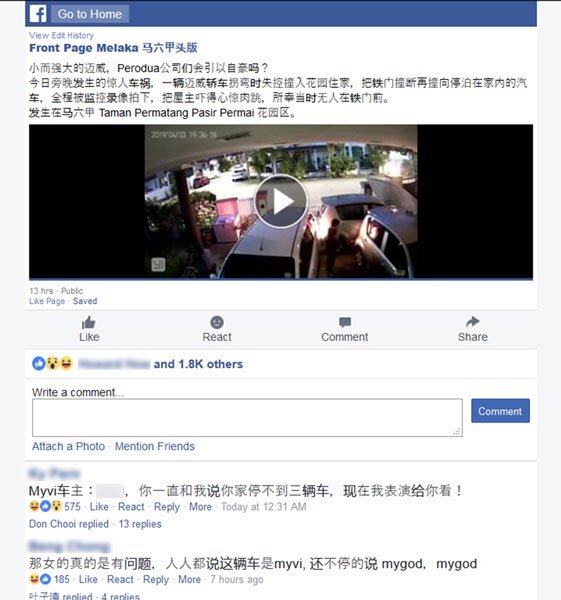
Task: Toggle the Saved post link
Action: pos(85,301)
